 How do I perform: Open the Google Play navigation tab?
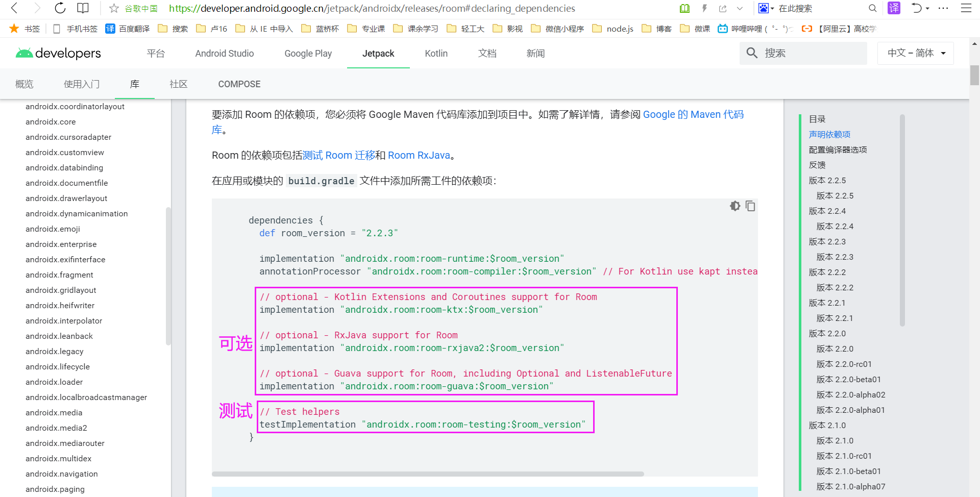(308, 53)
